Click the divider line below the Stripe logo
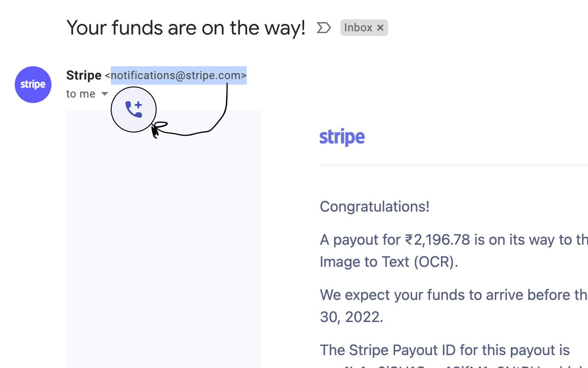The height and width of the screenshot is (368, 588). tap(453, 165)
